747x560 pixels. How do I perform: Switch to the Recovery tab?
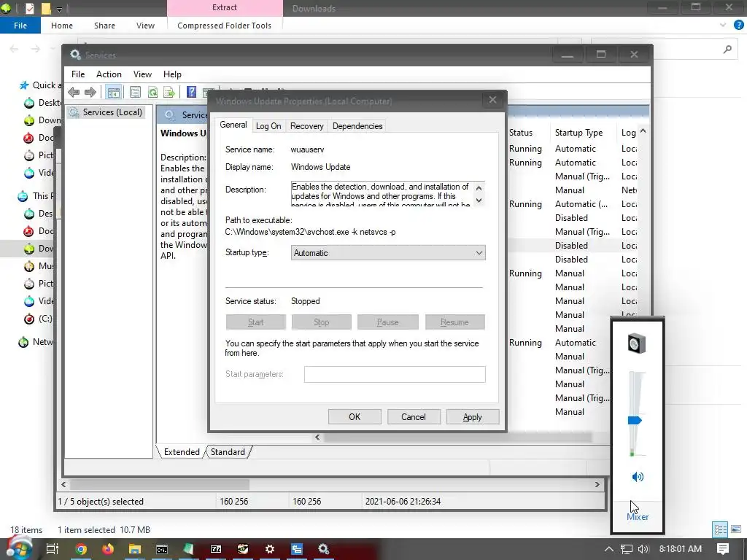(x=307, y=126)
